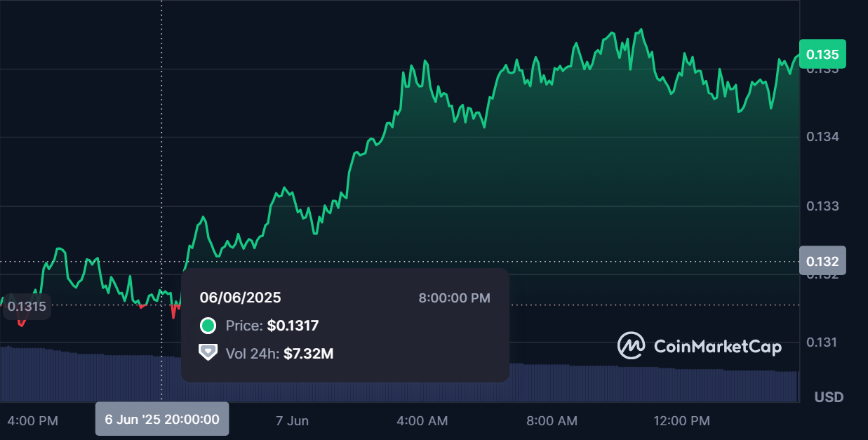Click the 6 Jun '25 20:00:00 crosshair label

(x=162, y=420)
